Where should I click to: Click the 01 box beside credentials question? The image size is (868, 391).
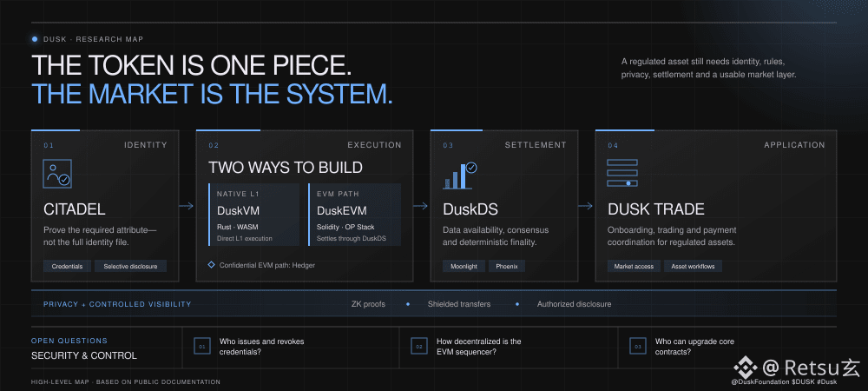(x=201, y=346)
